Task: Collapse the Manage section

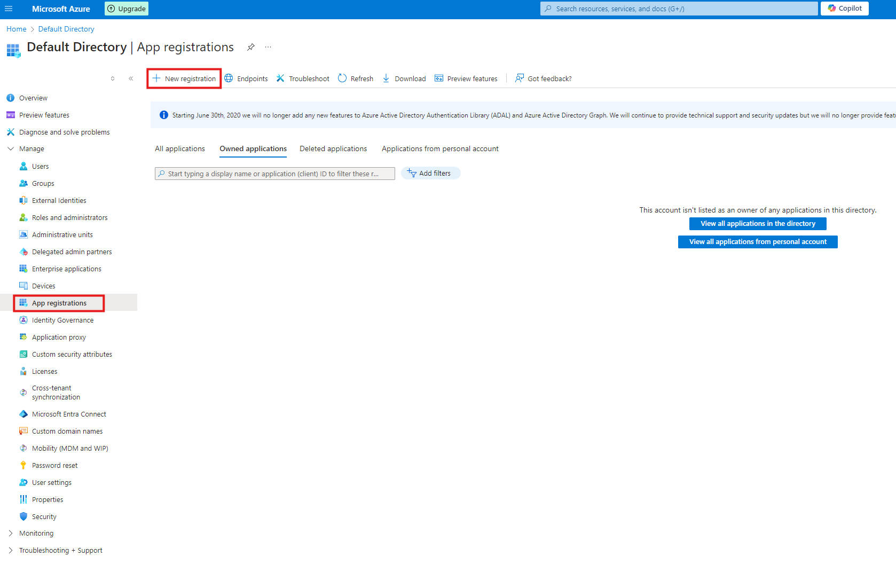Action: click(11, 149)
